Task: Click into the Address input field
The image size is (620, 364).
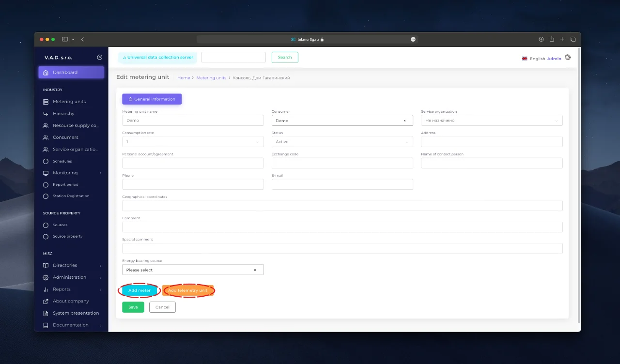Action: [492, 142]
